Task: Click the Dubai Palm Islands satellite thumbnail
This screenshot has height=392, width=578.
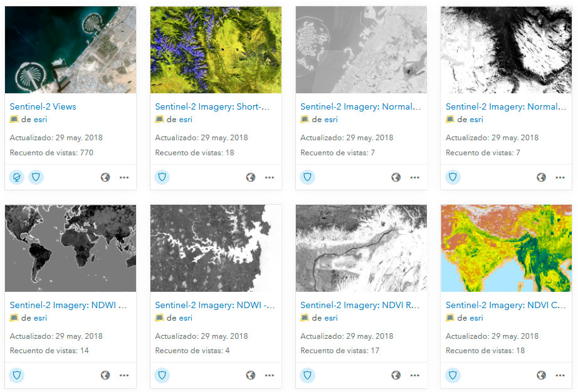Action: tap(70, 49)
